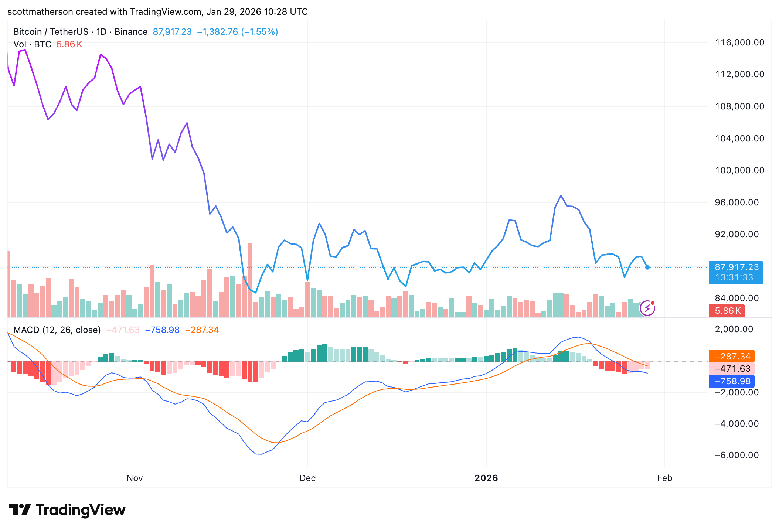Click the Nov label on the time axis
Viewport: 779px width, 532px height.
click(135, 478)
